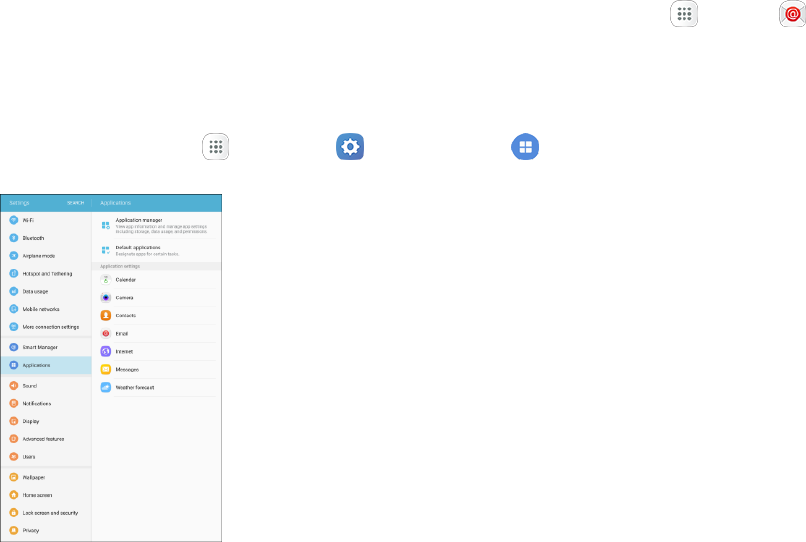Click the Weather forecast icon in list
The width and height of the screenshot is (806, 542).
pos(105,387)
